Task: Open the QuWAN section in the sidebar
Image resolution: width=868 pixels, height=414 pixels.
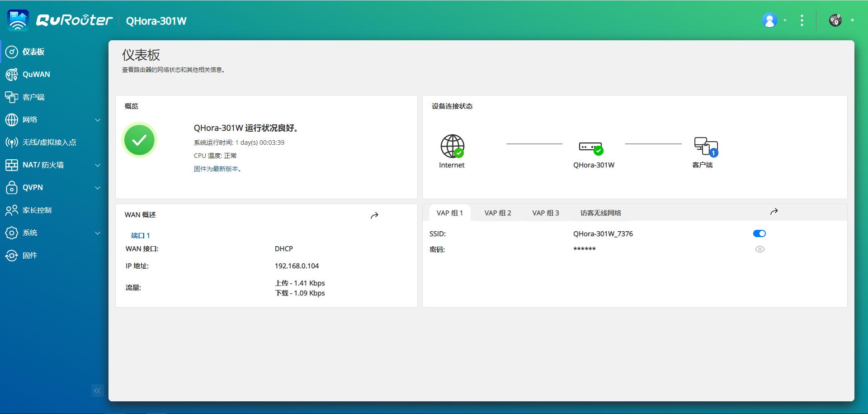Action: [36, 74]
